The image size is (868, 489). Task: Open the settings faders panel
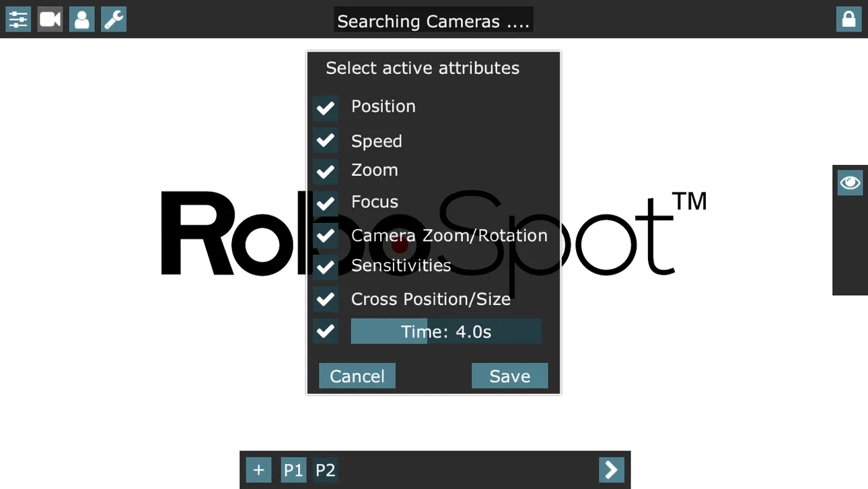17,19
